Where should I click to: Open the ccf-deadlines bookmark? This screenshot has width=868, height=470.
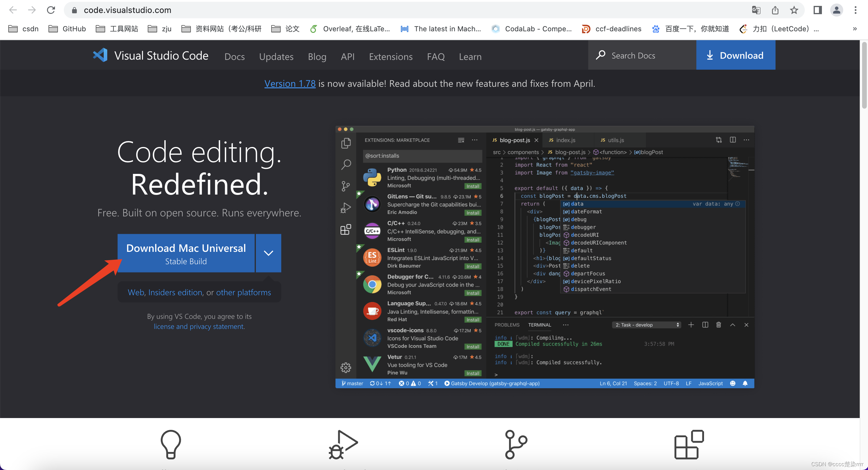tap(612, 29)
